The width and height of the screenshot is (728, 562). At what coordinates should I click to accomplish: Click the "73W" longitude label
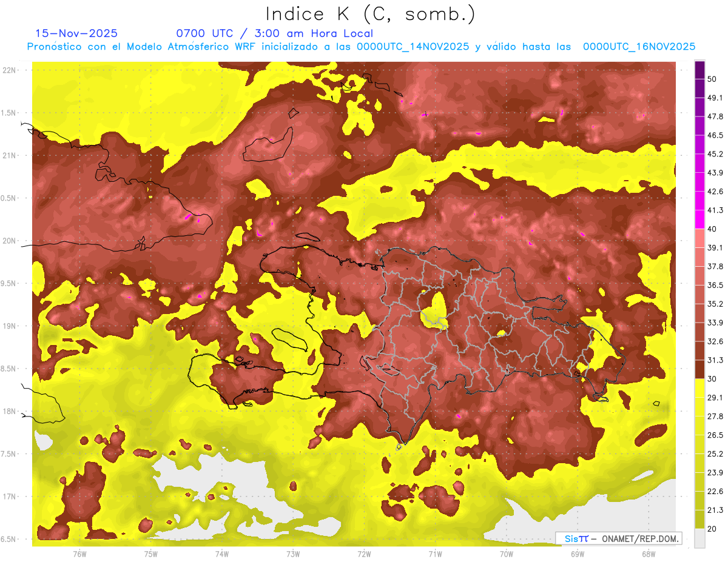pos(293,554)
